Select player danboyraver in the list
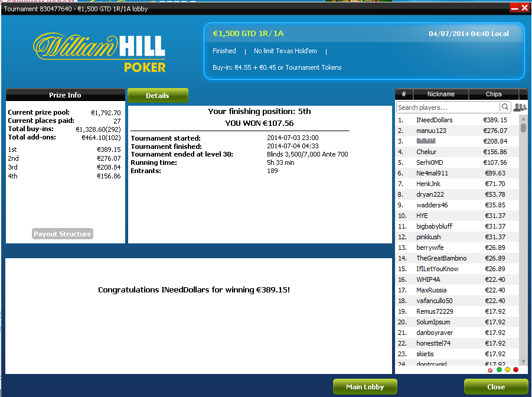Image resolution: width=532 pixels, height=397 pixels. tap(457, 333)
